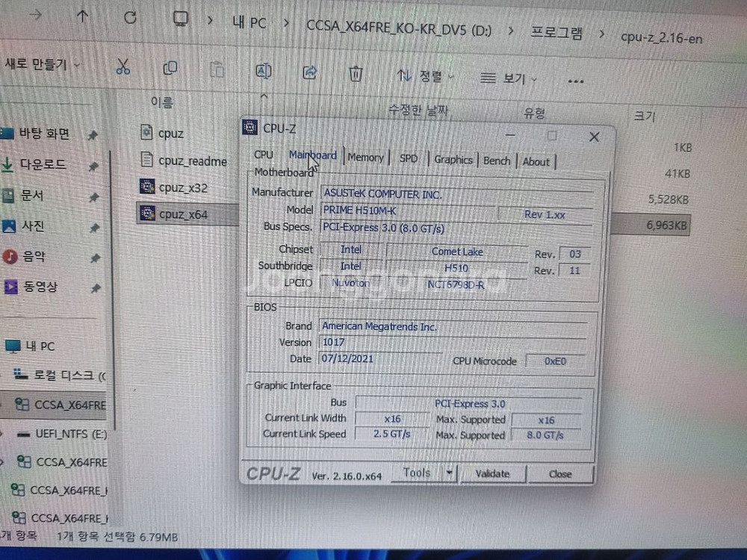The image size is (747, 560).
Task: Select 다운로드 in the sidebar
Action: pyautogui.click(x=43, y=165)
